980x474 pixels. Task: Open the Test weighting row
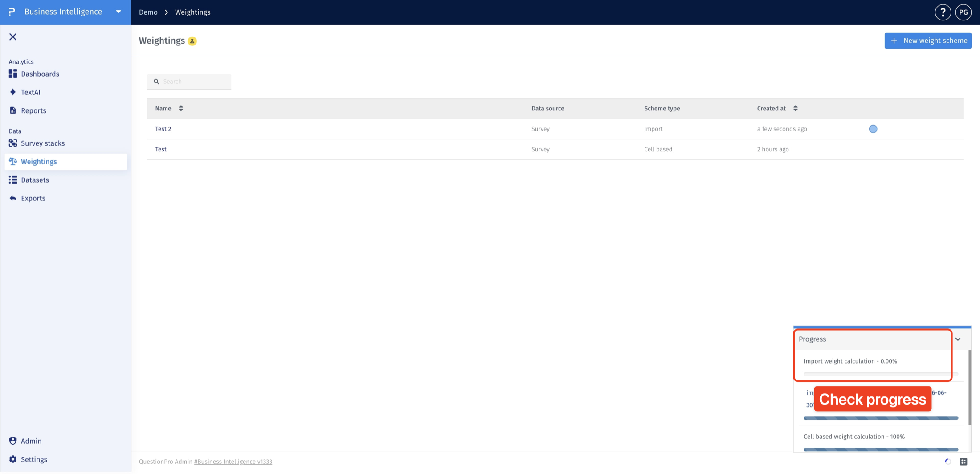click(x=555, y=149)
